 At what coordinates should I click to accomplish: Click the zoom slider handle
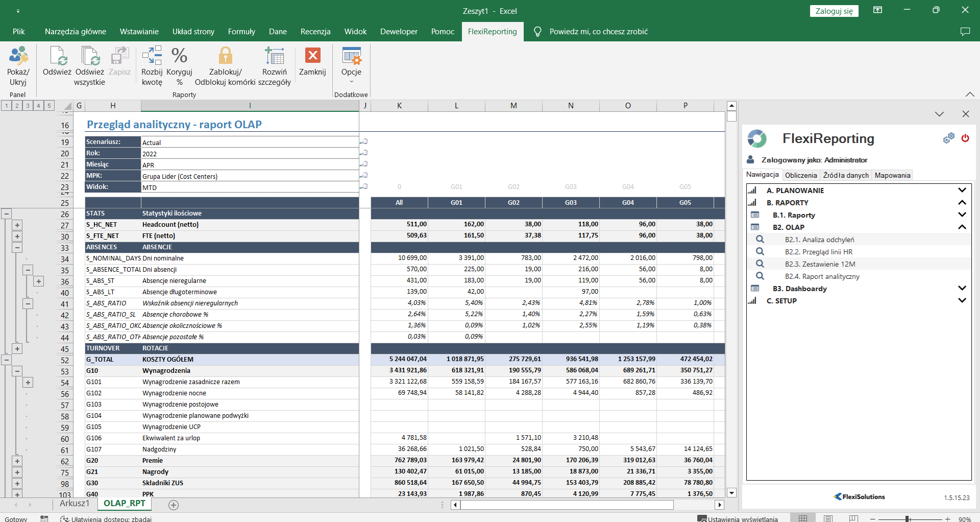point(908,519)
